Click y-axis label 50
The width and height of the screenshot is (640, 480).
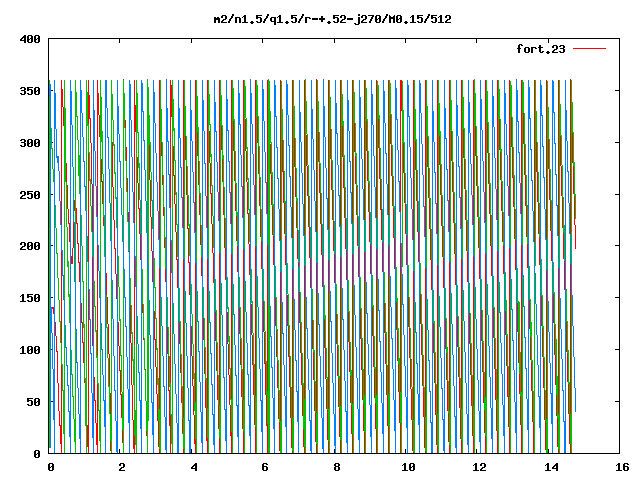pos(33,402)
